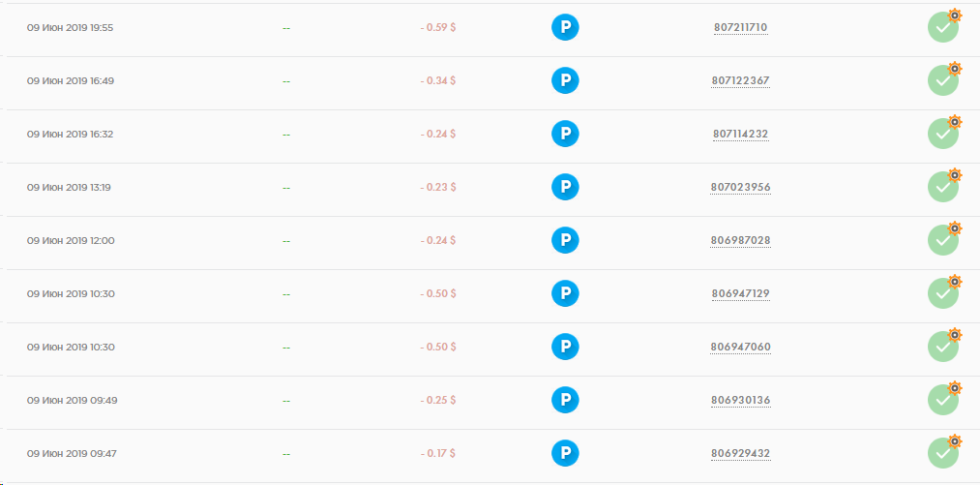Click the status checkmark for transaction 806930136
Image resolution: width=980 pixels, height=485 pixels.
click(943, 400)
